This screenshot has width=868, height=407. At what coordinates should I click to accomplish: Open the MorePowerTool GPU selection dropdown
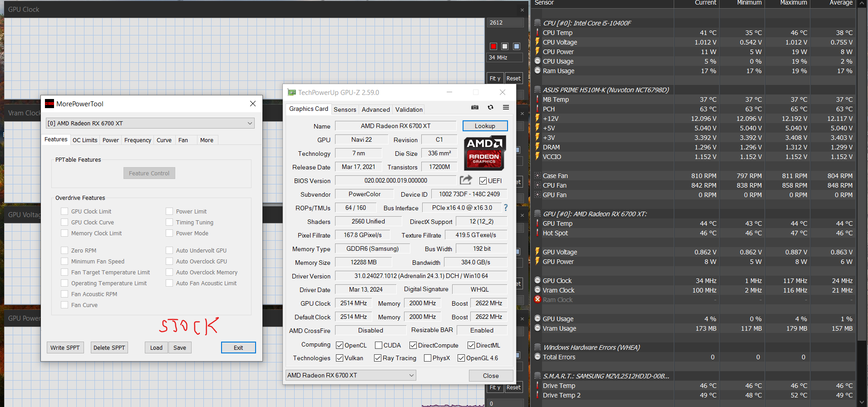pos(150,123)
